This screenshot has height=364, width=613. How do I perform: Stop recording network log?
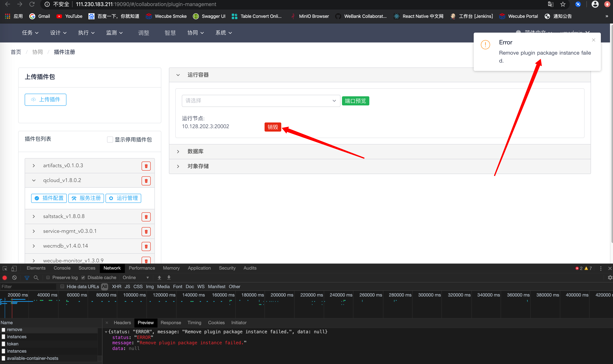tap(5, 277)
